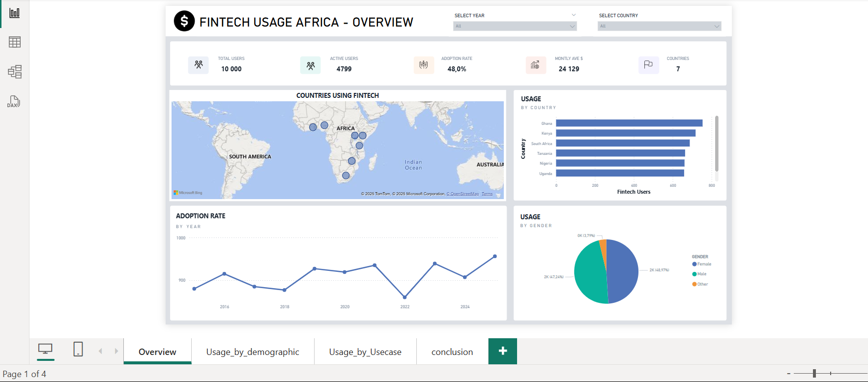Click the Adoption Rate chart title
The height and width of the screenshot is (382, 868).
tap(201, 216)
